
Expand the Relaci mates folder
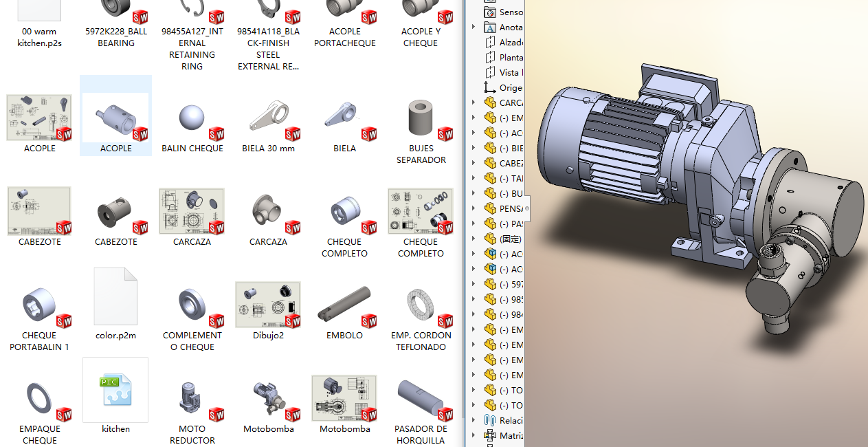click(x=473, y=420)
